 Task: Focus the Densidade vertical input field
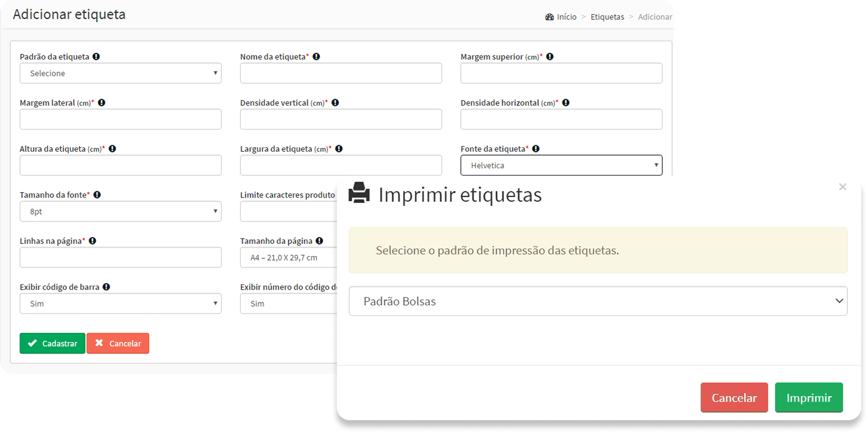tap(341, 119)
